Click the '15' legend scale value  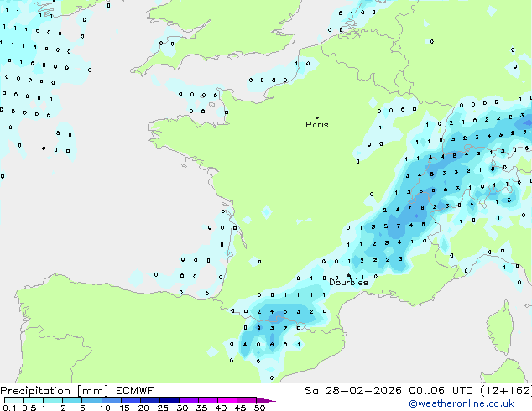point(124,408)
